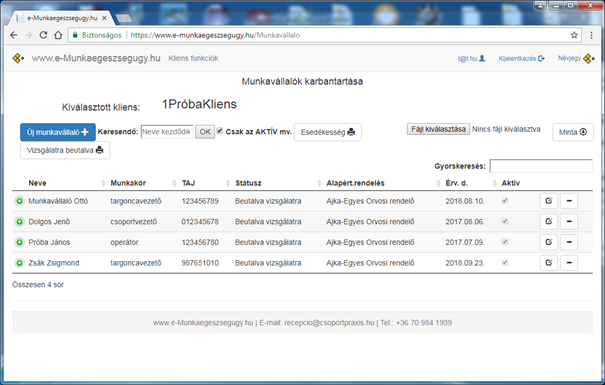Click the green status icon for Munkavállaló Ottó
The image size is (605, 385).
[19, 201]
